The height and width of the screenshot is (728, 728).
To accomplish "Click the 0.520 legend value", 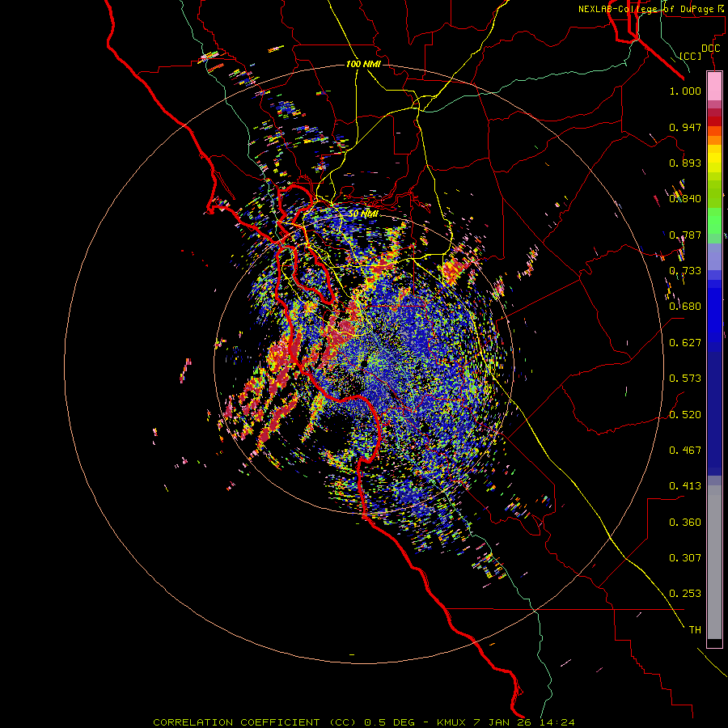I will point(685,415).
